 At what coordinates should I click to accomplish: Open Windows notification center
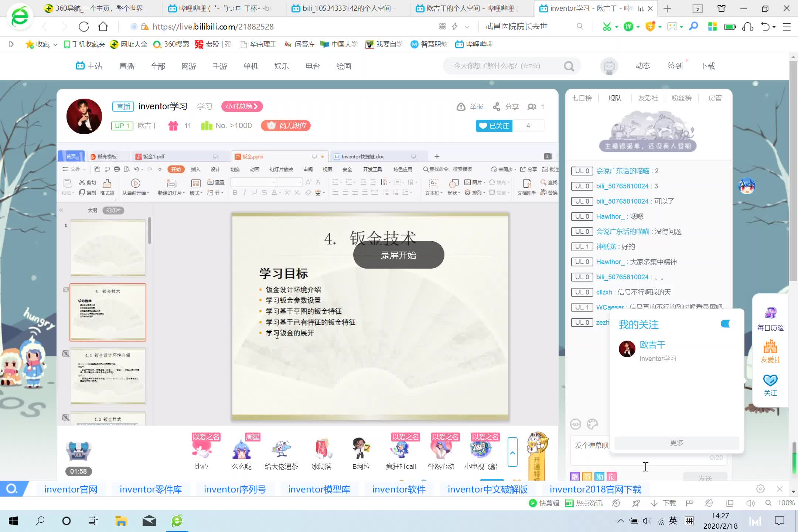tap(780, 521)
